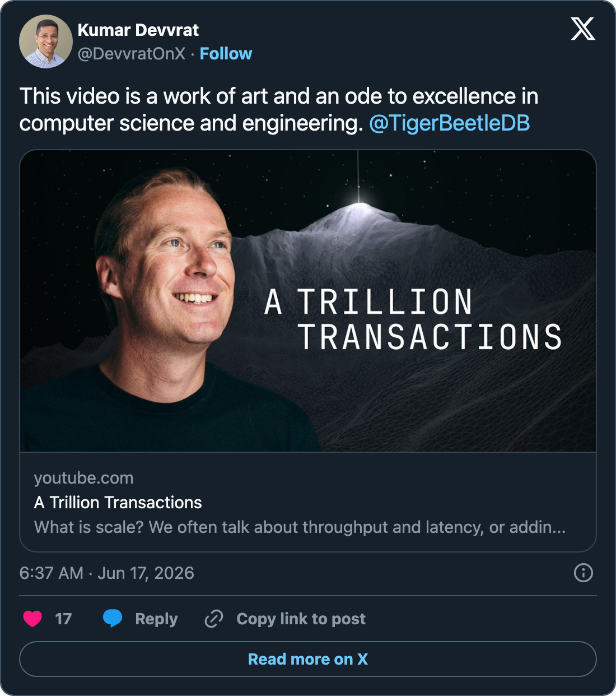
Task: Click the @DevvratOnX handle
Action: click(x=132, y=54)
